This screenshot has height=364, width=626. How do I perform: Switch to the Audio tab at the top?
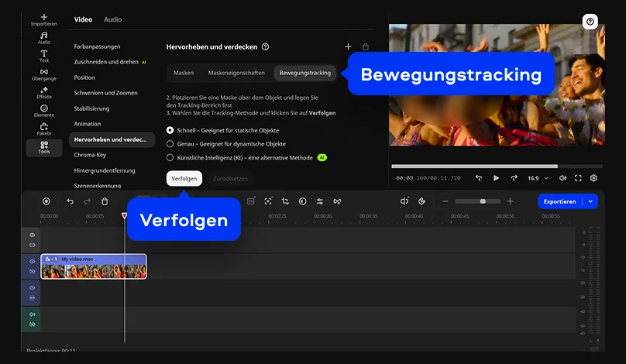(112, 19)
